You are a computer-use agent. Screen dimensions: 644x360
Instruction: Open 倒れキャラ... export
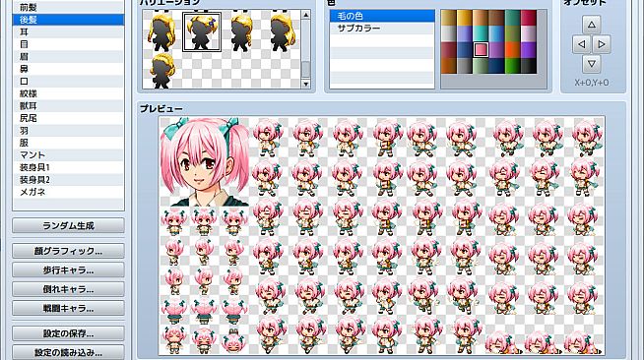pos(68,289)
